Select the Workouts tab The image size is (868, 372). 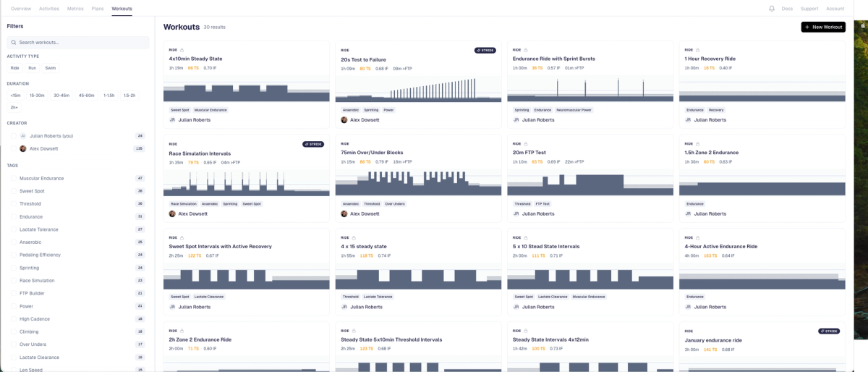click(122, 9)
